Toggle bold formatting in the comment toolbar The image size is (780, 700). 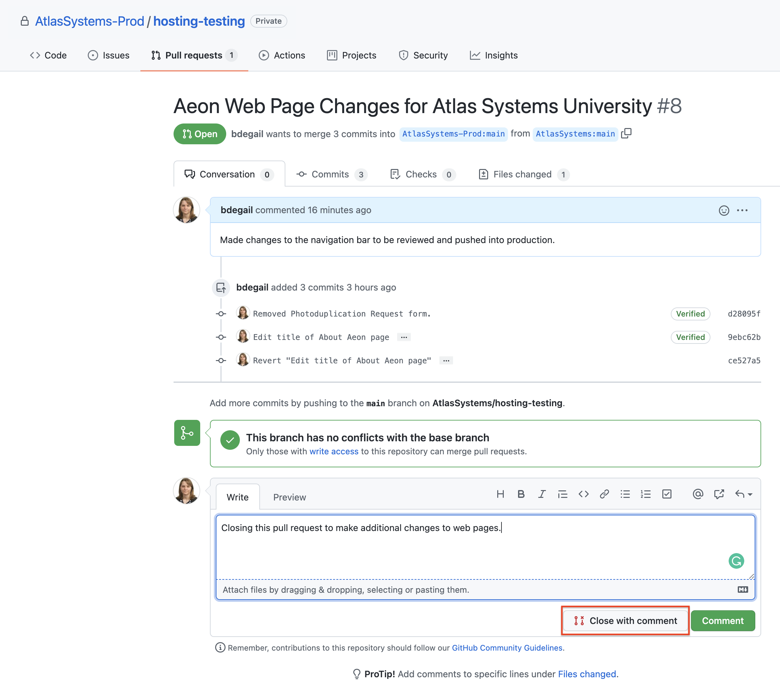pyautogui.click(x=521, y=494)
